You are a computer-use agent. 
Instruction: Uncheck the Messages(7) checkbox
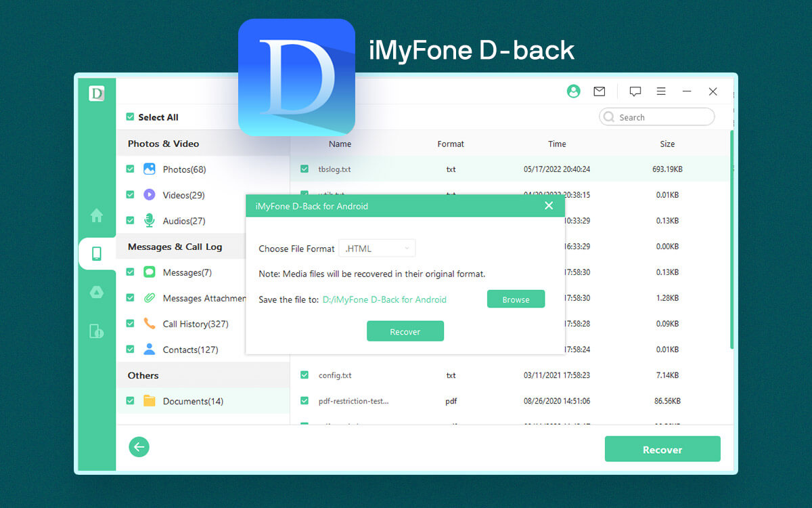(130, 272)
